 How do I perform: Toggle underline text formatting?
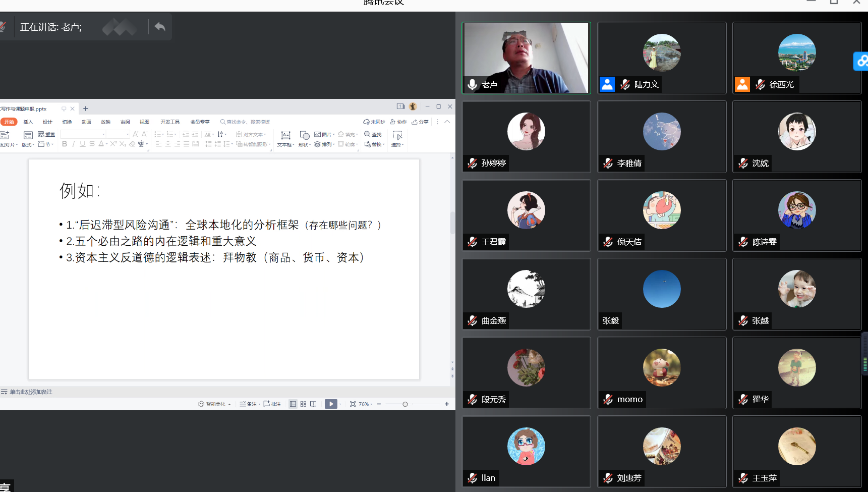tap(83, 144)
